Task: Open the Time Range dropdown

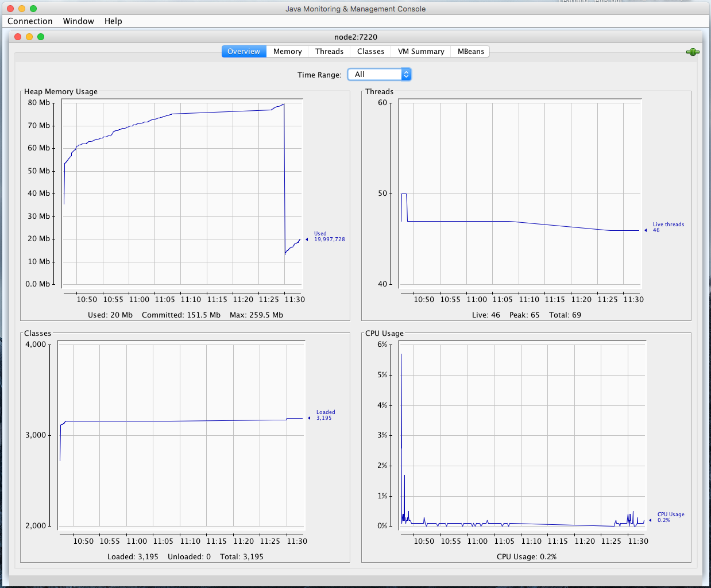Action: pos(380,75)
